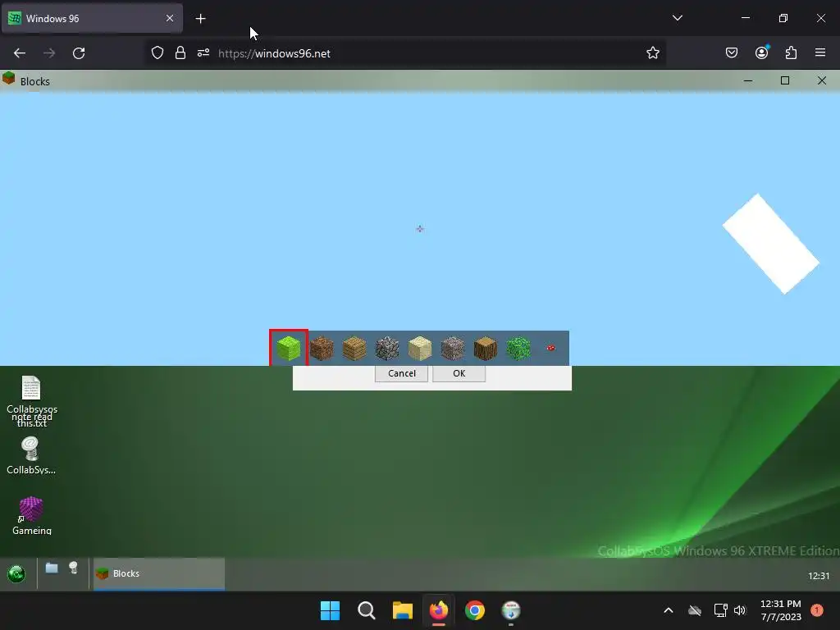This screenshot has width=840, height=630.
Task: Expand the list all tabs dropdown
Action: (678, 18)
